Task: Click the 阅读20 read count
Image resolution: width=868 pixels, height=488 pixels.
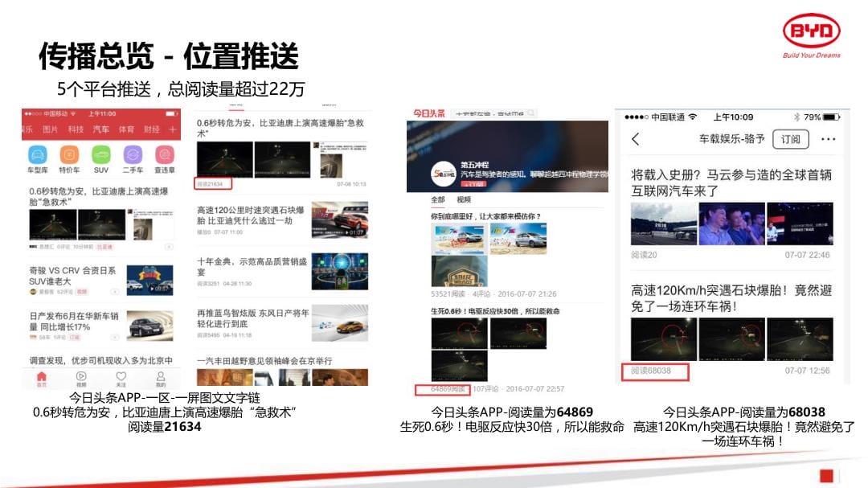Action: tap(644, 255)
